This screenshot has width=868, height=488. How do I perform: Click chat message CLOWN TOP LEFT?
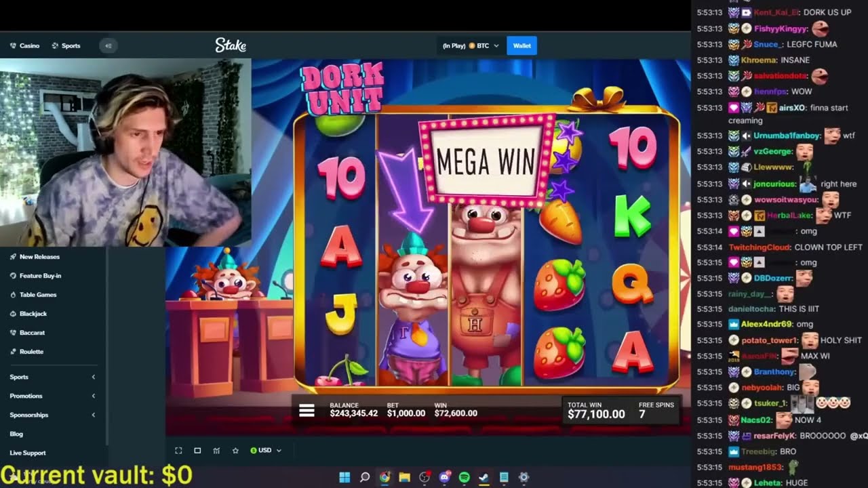(828, 247)
